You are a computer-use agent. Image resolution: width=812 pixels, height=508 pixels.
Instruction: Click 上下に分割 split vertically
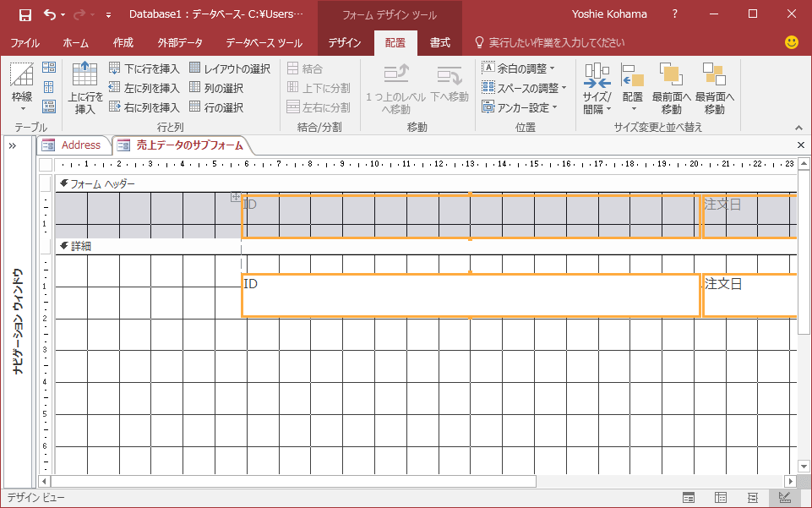point(319,88)
